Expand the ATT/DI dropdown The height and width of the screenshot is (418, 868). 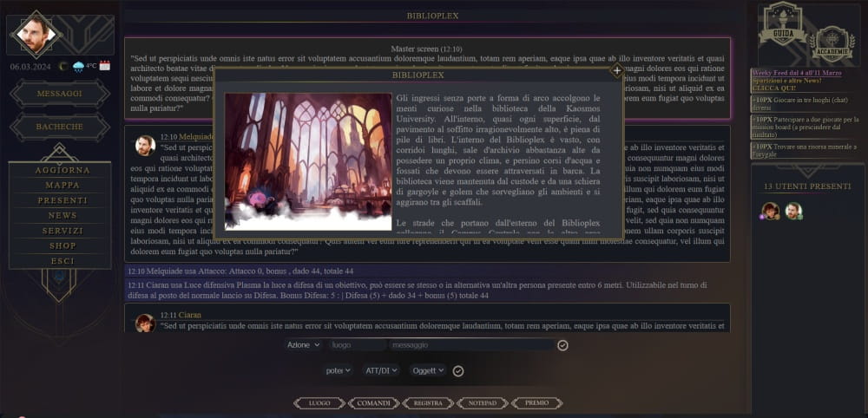381,370
